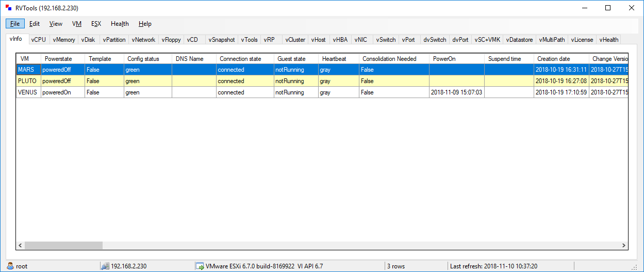Open the Health menu
644x272 pixels.
(x=120, y=24)
